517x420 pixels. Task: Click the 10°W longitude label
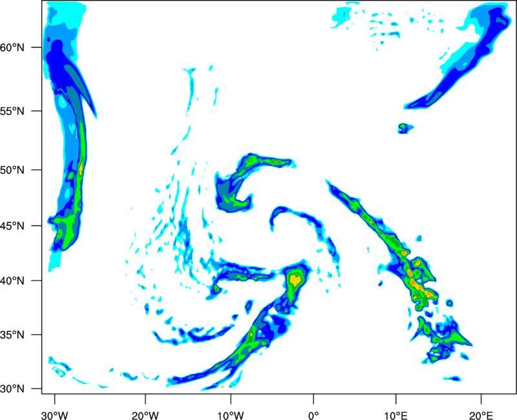231,415
